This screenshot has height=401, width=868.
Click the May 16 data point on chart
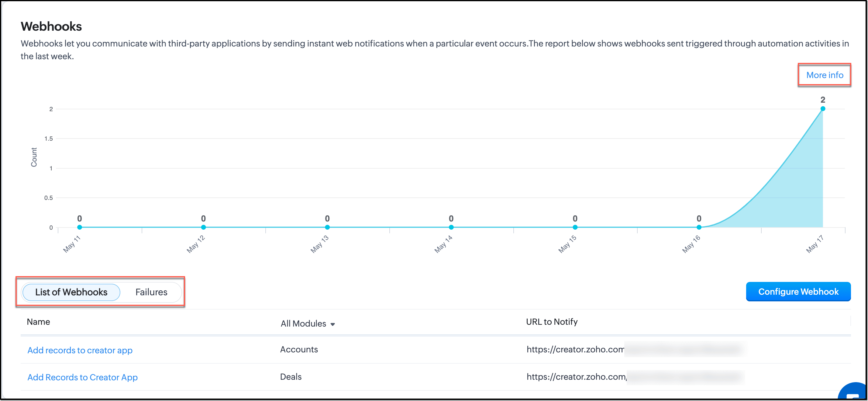point(699,227)
